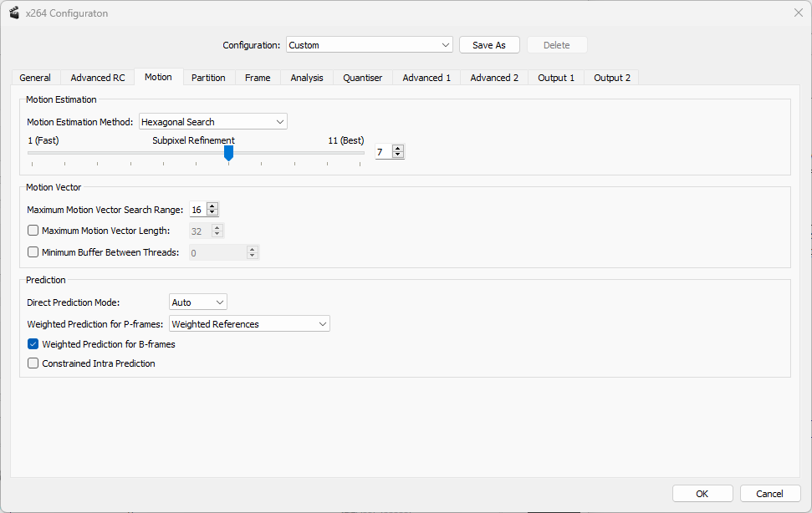Switch to the Advanced 1 tab
Screen dimensions: 812x513
[426, 78]
